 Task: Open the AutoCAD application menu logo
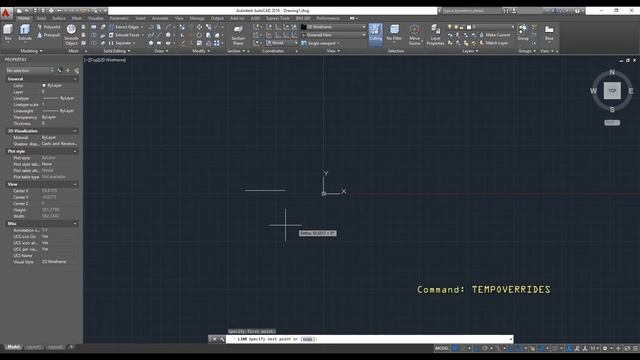tap(6, 13)
